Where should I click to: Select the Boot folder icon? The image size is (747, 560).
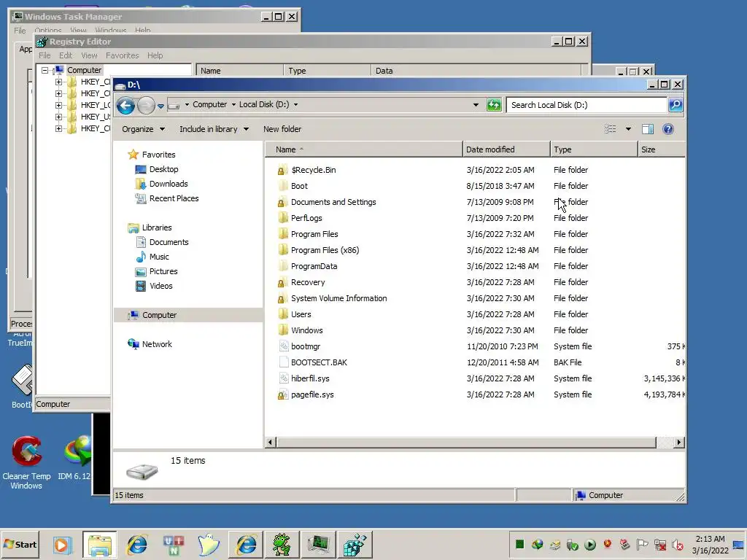[283, 186]
